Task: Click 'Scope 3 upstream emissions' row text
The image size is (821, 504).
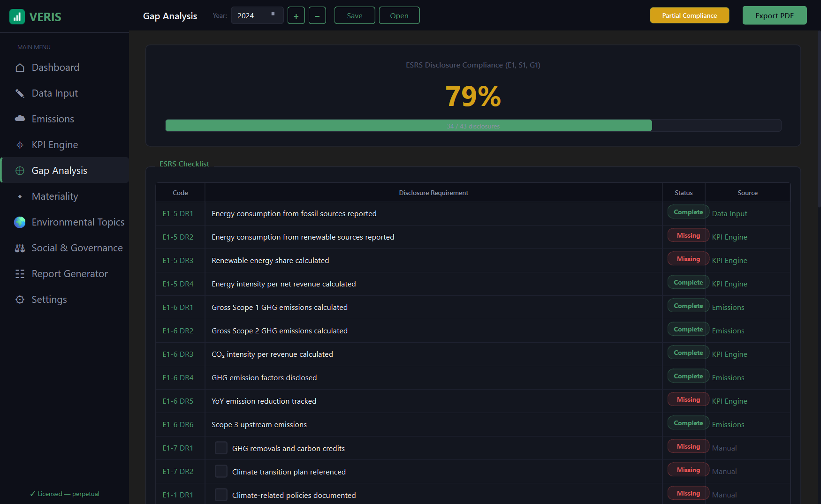Action: tap(259, 424)
